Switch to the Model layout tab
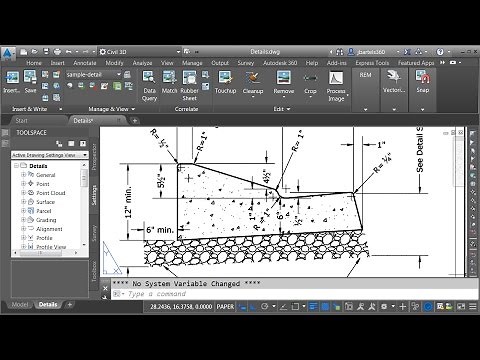Viewport: 480px width, 360px height. [20, 304]
